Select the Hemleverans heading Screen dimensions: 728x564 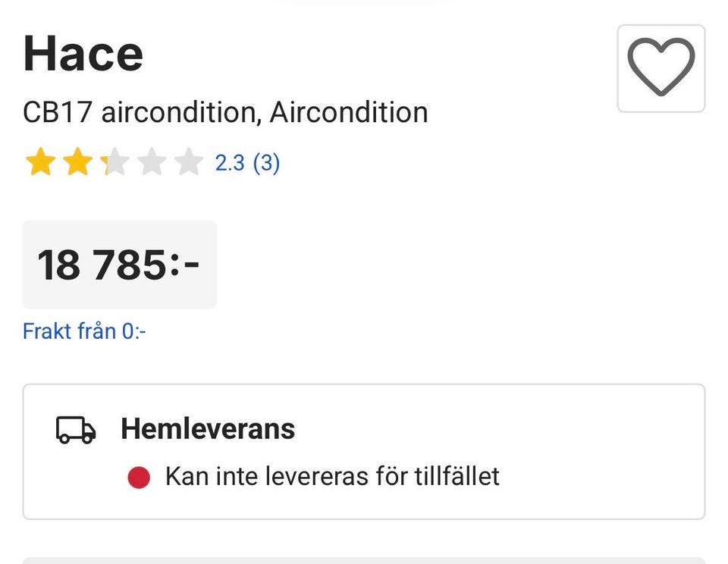208,429
